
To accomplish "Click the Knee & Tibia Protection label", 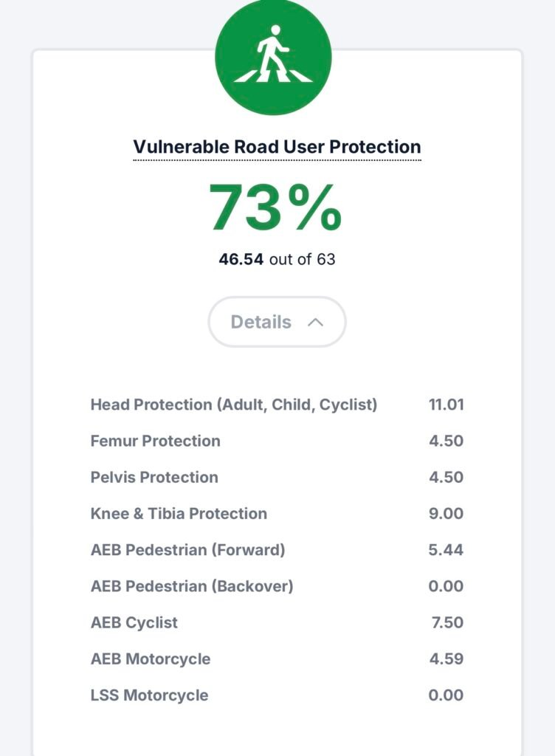I will point(179,513).
